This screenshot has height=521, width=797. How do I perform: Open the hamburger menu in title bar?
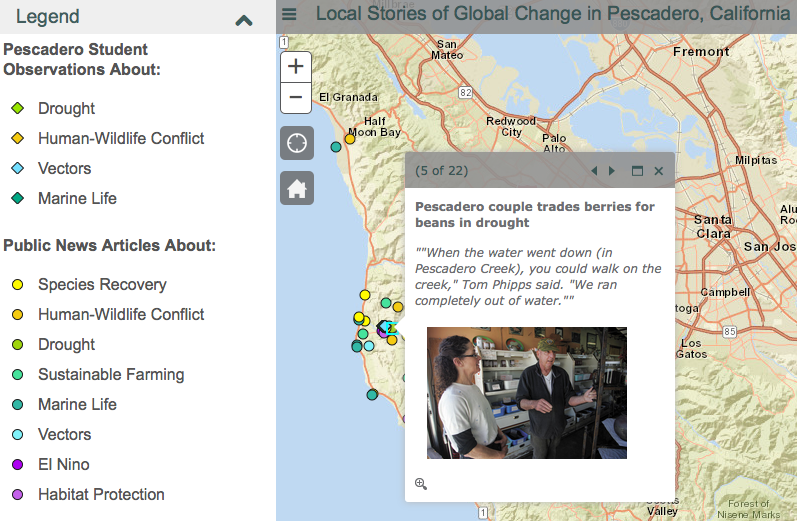point(289,14)
